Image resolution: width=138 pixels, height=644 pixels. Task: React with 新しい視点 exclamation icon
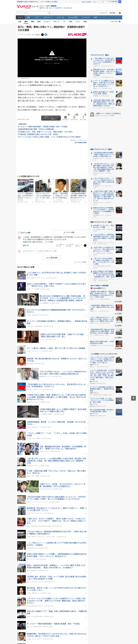pos(83,117)
